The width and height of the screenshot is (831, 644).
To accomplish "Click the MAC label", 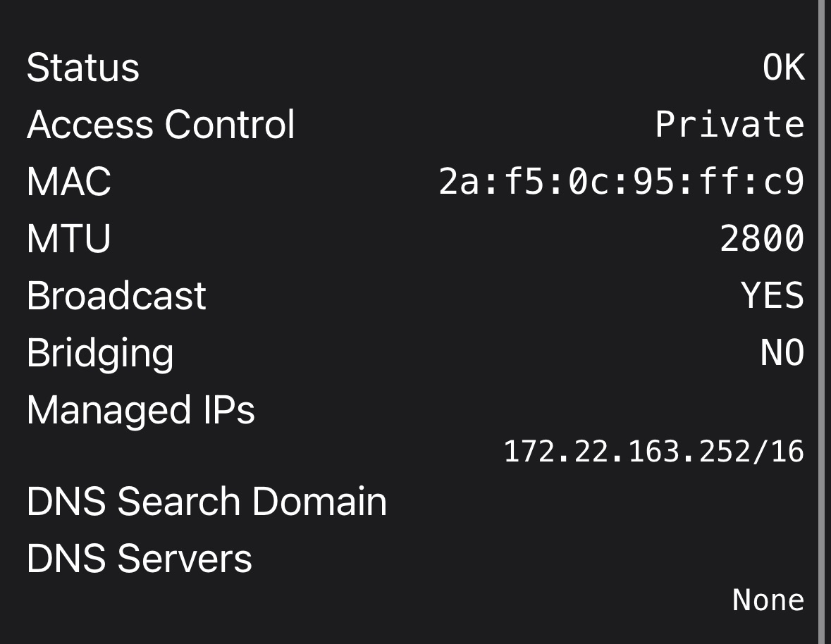I will click(69, 182).
